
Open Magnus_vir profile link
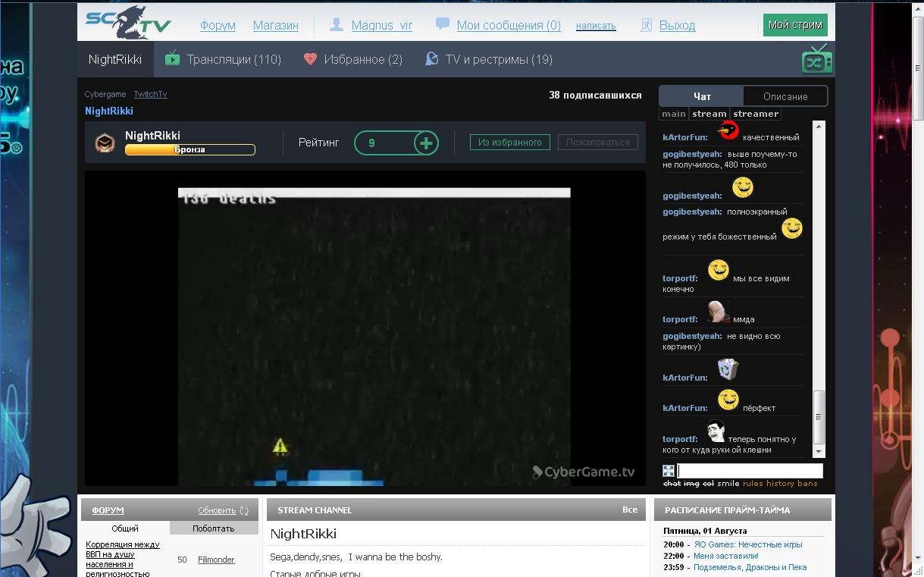(x=382, y=25)
